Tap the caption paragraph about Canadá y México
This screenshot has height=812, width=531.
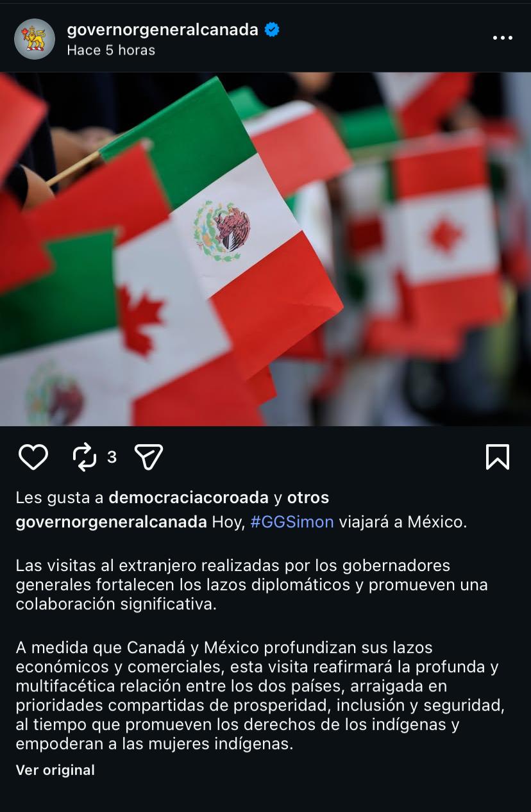[260, 696]
